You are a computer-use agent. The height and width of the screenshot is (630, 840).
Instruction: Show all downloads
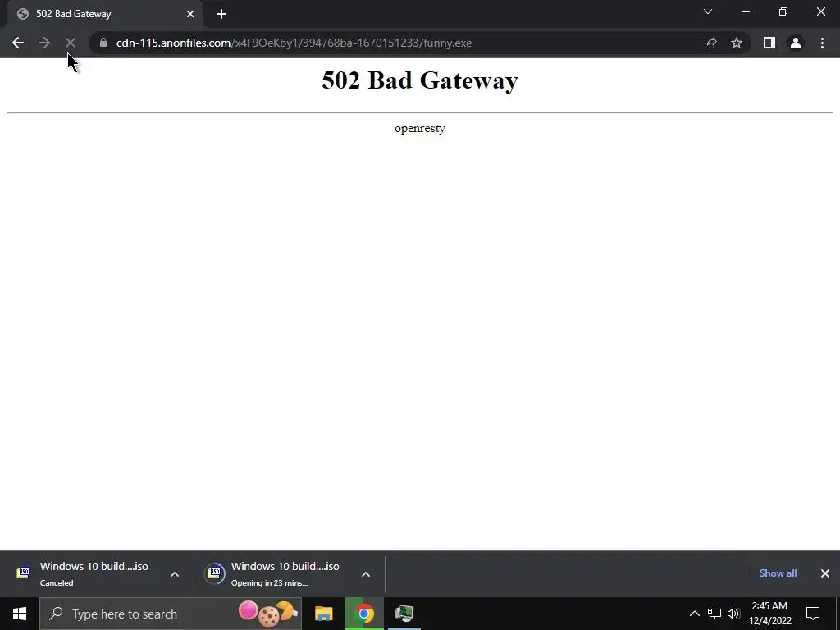[x=778, y=573]
